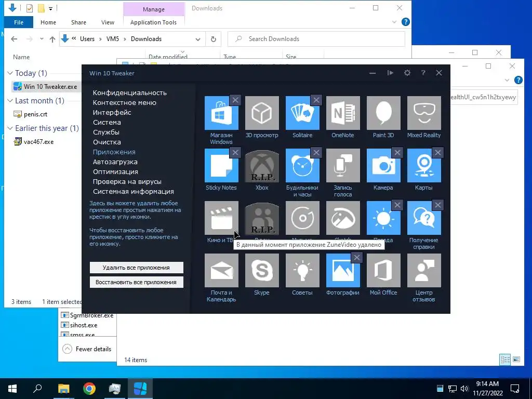Screen dimensions: 532x399
Task: Click the Solitaire app tile
Action: pyautogui.click(x=302, y=113)
